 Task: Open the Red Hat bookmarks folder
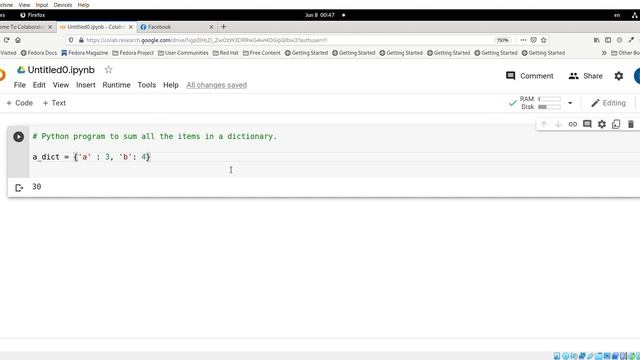pos(226,53)
